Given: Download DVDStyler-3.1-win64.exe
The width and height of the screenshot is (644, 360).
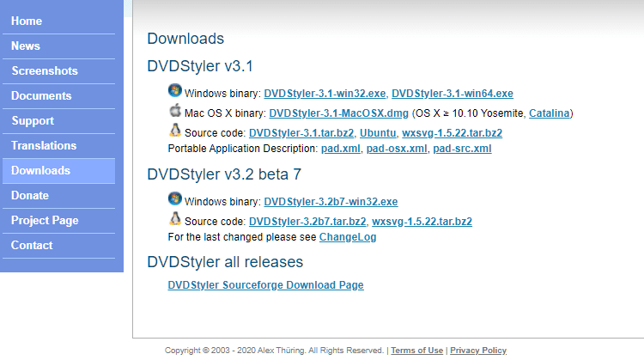Looking at the screenshot, I should 453,94.
